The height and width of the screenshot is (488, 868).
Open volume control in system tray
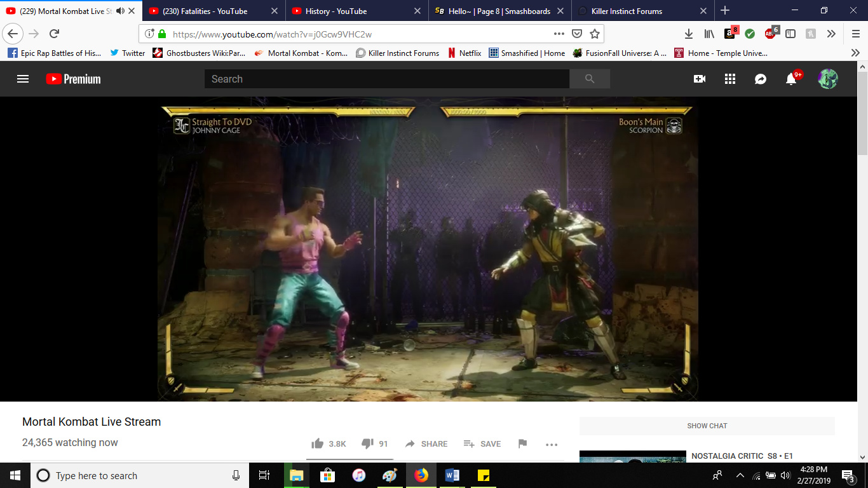click(x=785, y=475)
